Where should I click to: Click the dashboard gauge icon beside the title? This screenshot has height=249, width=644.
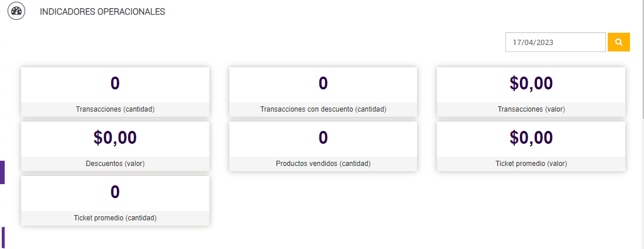(16, 11)
